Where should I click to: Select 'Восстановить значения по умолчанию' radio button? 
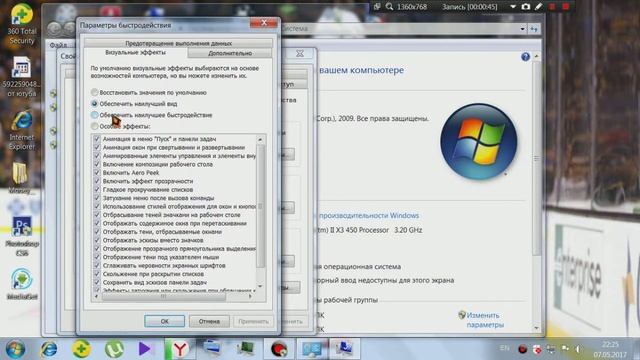click(95, 92)
